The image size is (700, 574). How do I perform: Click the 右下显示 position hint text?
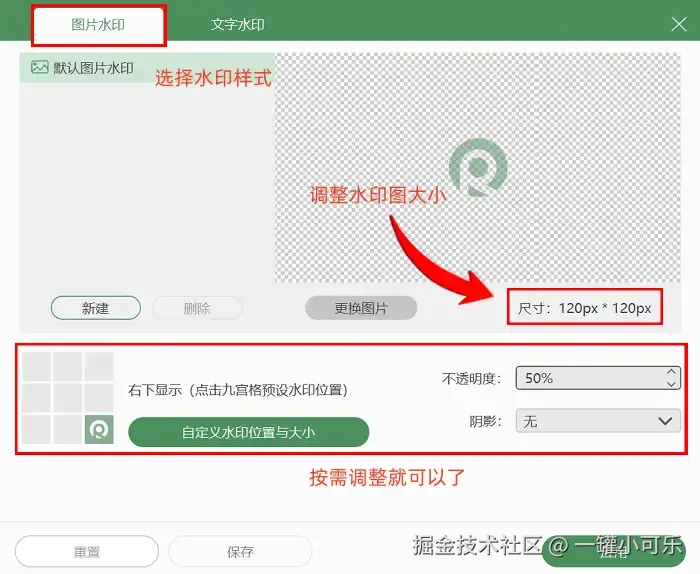pos(238,390)
